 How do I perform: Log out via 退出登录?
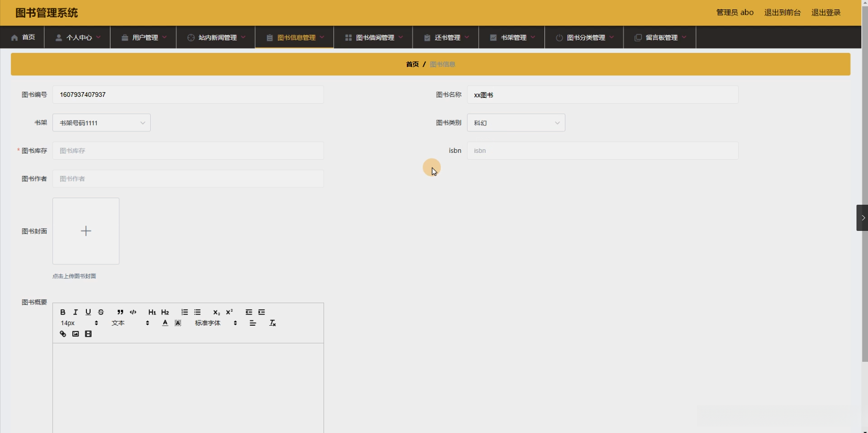(826, 13)
